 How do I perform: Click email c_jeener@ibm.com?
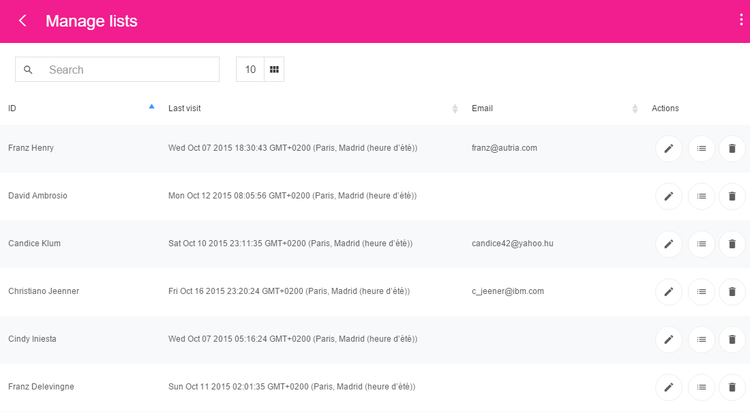pyautogui.click(x=507, y=291)
